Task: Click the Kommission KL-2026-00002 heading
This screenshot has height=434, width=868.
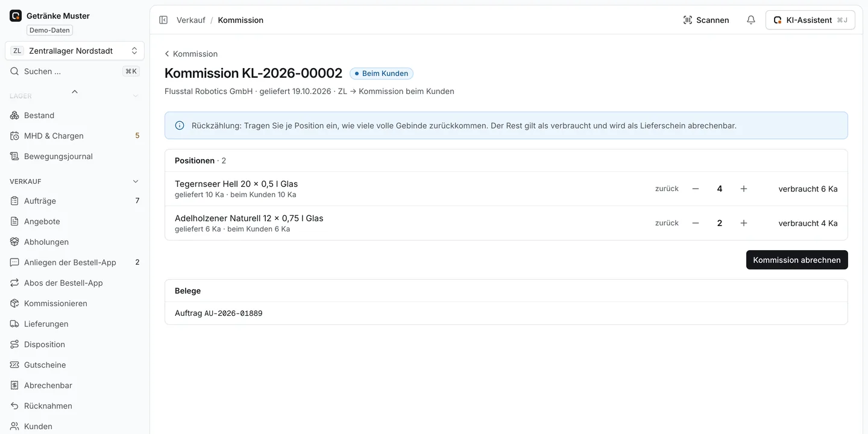Action: point(253,74)
